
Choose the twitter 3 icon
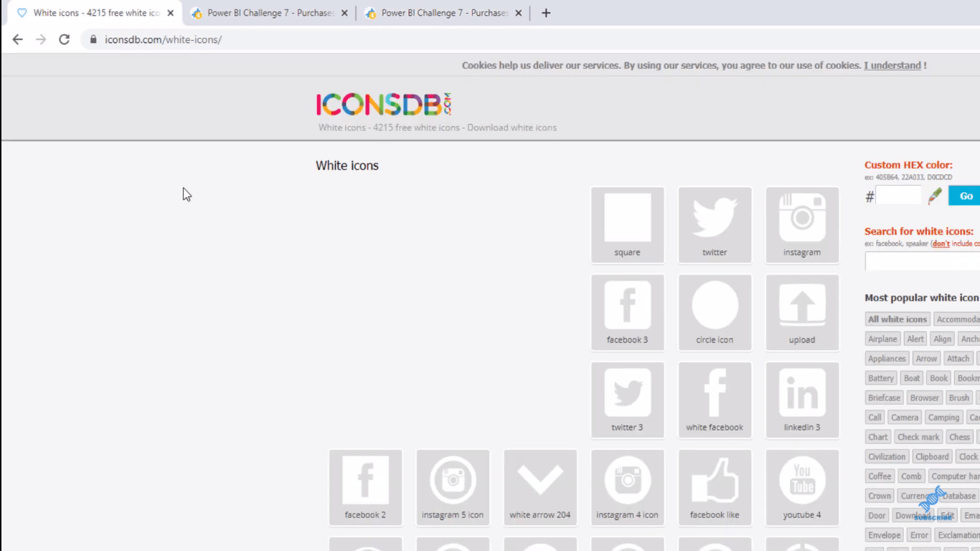pos(628,400)
